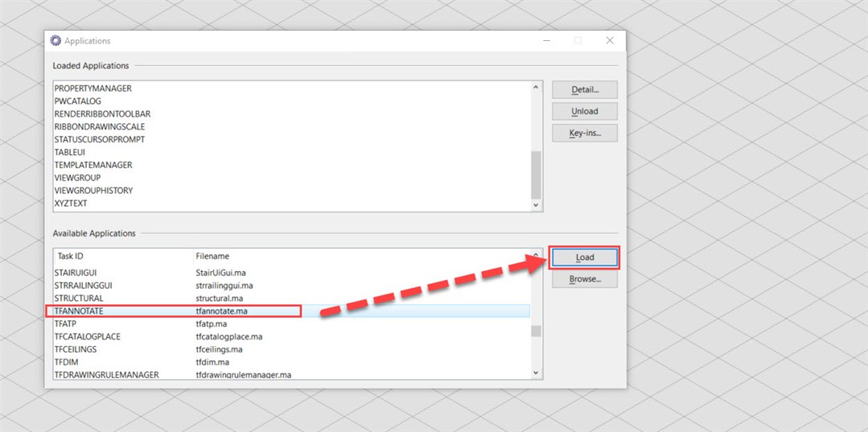
Task: Click the Applications dialog title icon
Action: tap(56, 40)
